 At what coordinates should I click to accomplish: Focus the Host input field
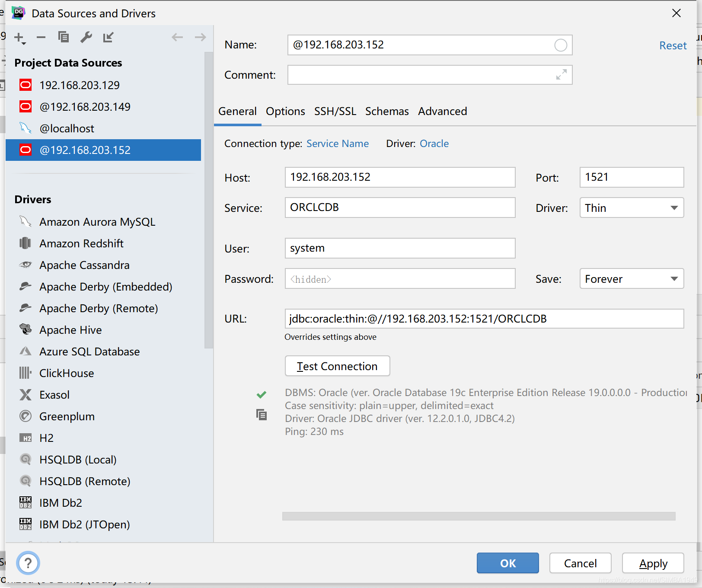pyautogui.click(x=400, y=177)
